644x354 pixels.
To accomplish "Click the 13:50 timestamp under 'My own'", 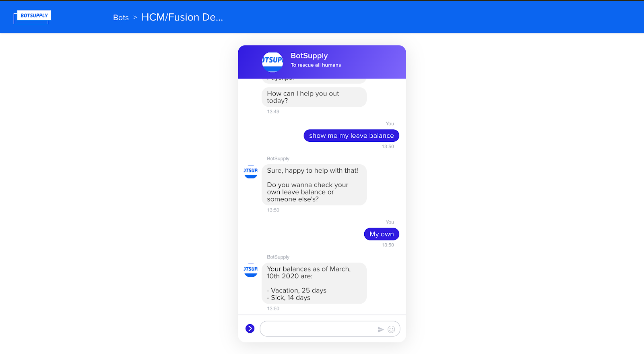I will 388,245.
